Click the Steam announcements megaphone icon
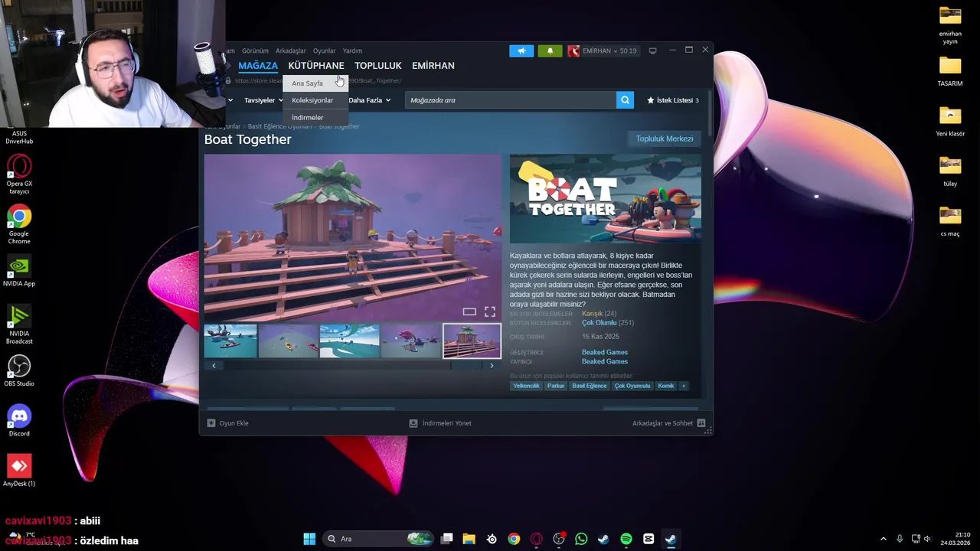This screenshot has height=551, width=980. 521,51
